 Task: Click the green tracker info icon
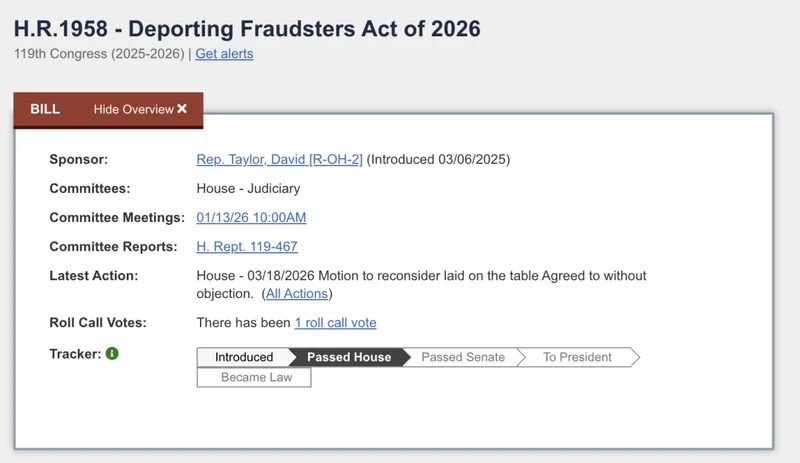click(x=112, y=354)
